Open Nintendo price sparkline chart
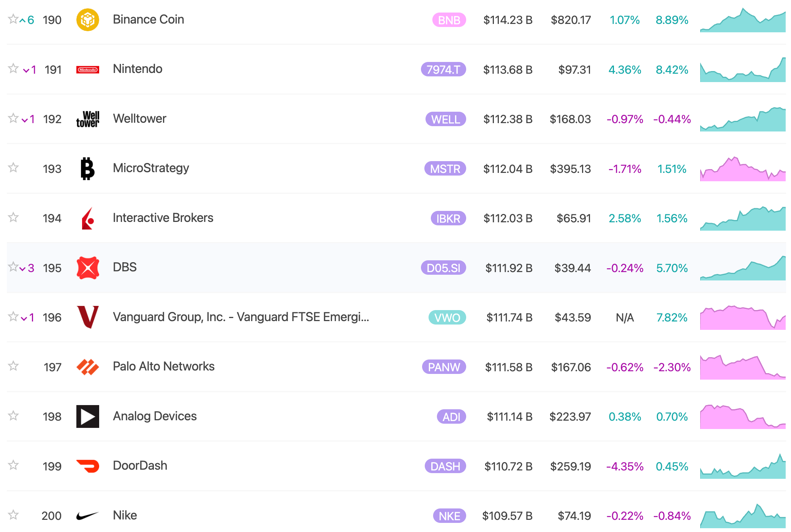Screen dimensions: 791x532 [743, 70]
